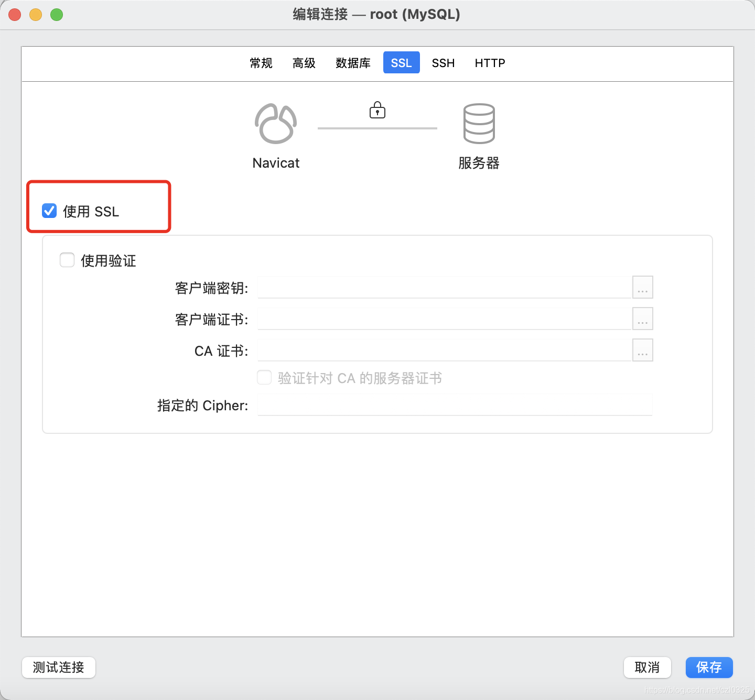The width and height of the screenshot is (755, 700).
Task: Toggle 验证针对 CA 的服务器证书 checkbox
Action: point(264,377)
